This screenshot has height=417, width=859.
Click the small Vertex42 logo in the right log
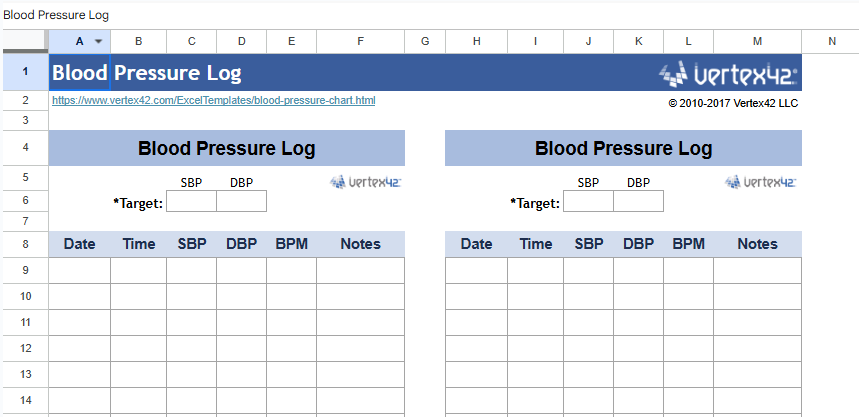[x=761, y=182]
